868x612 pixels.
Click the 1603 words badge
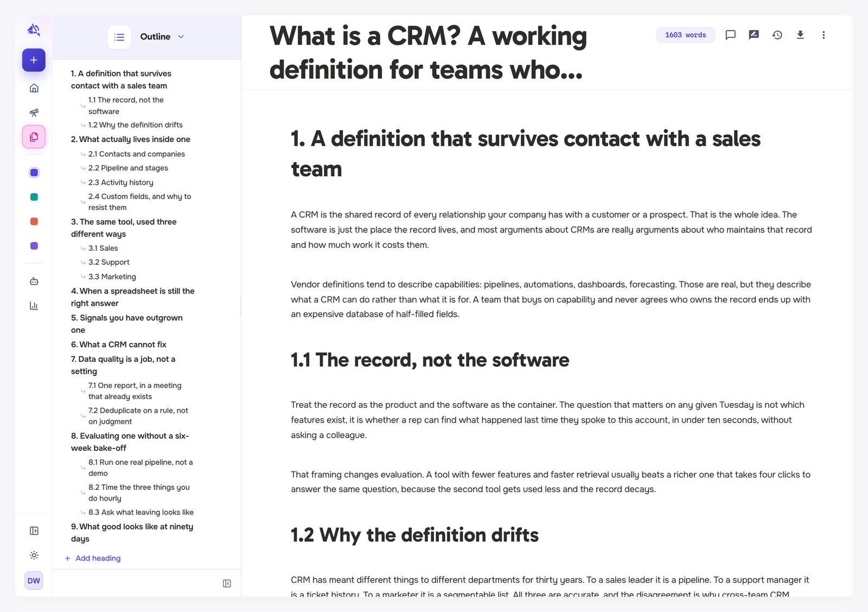pyautogui.click(x=685, y=35)
